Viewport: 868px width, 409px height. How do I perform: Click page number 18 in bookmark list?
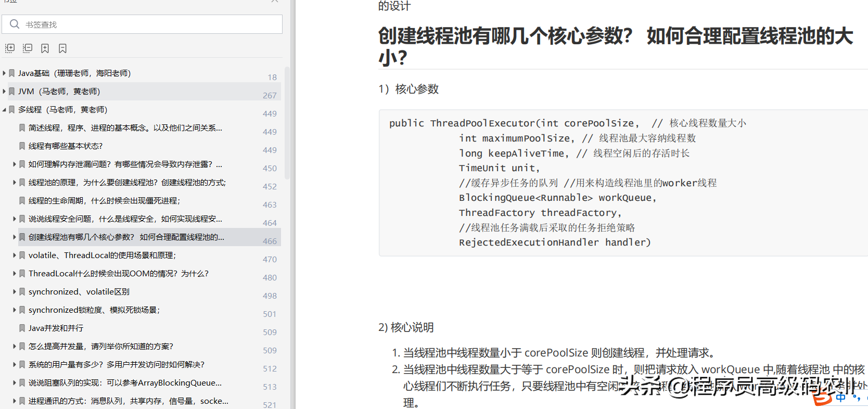272,78
